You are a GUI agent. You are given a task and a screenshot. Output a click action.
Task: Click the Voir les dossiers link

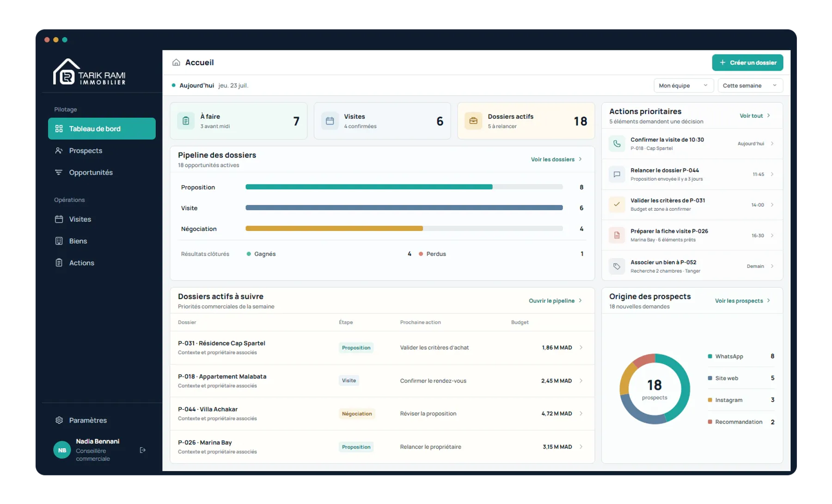click(x=556, y=159)
